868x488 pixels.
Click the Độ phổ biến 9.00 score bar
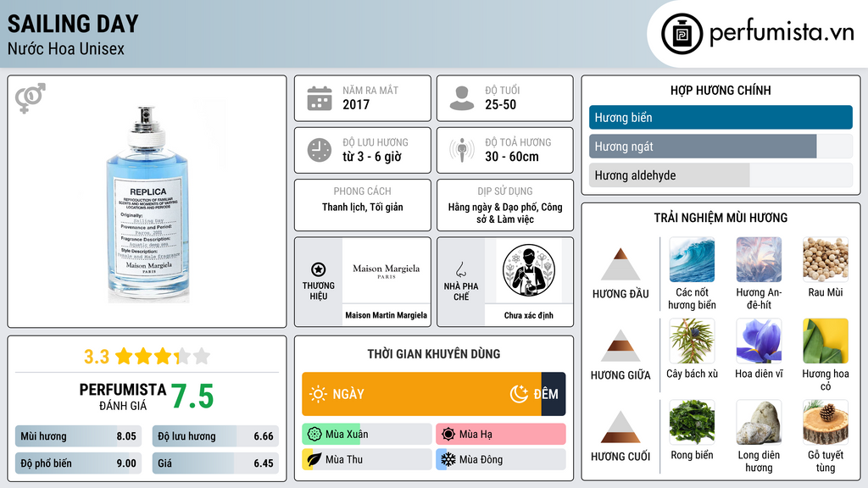(79, 463)
